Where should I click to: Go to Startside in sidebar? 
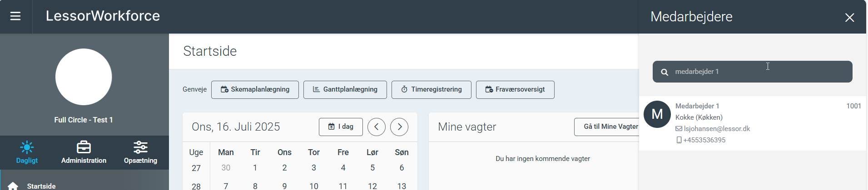[41, 186]
